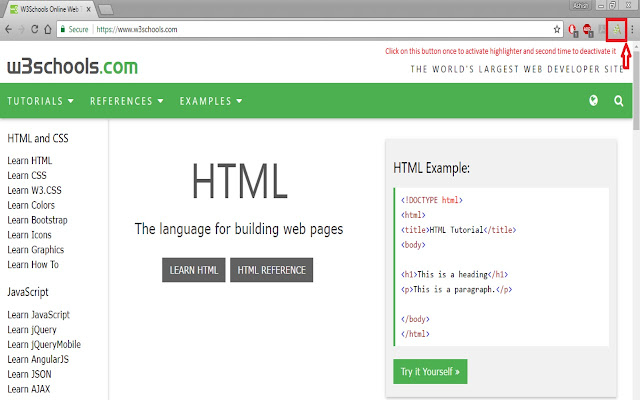Click 'The language for building web pages' text
Viewport: 640px width, 400px height.
(x=239, y=229)
